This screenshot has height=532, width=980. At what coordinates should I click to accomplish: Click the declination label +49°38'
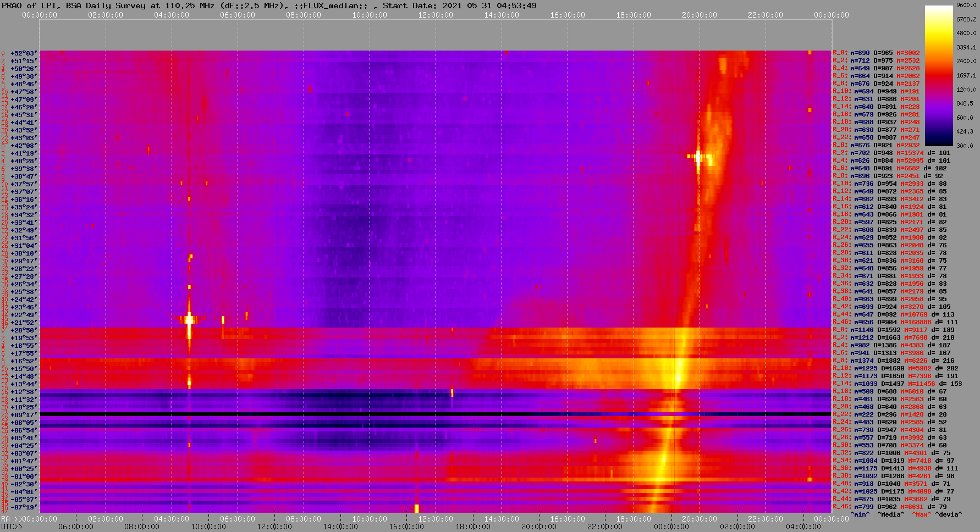[x=24, y=76]
